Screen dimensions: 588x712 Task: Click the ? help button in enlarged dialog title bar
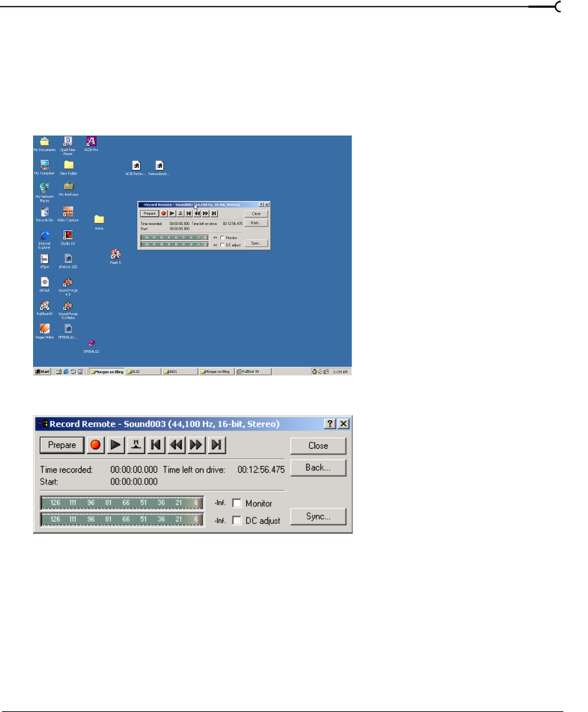[x=330, y=423]
